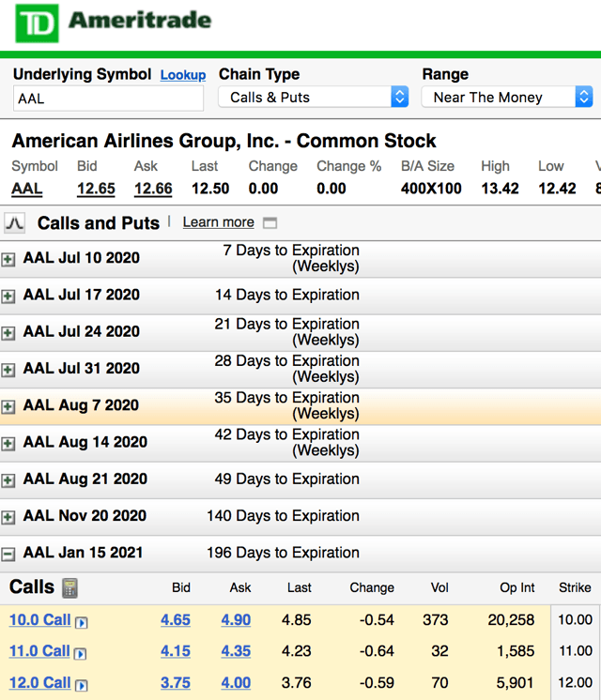This screenshot has height=700, width=601.
Task: Open the 11.0 Call link
Action: coord(39,651)
